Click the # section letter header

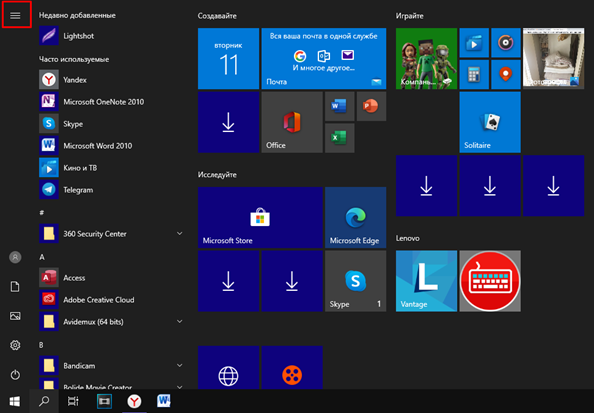(42, 213)
